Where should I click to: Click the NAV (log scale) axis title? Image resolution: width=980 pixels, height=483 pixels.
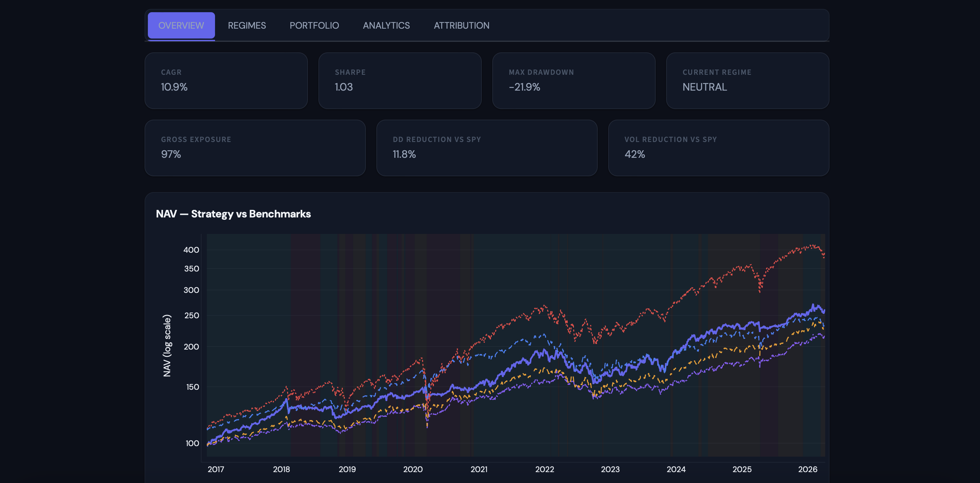[x=167, y=345]
